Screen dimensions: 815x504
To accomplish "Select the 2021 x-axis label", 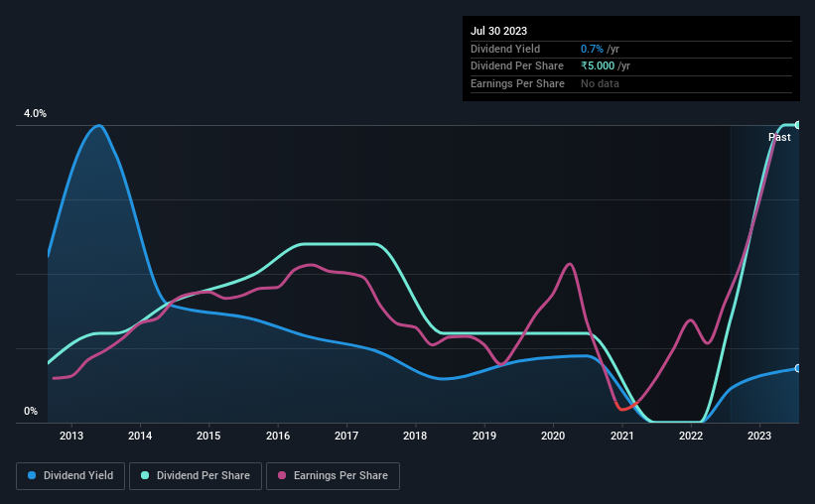I will [x=621, y=436].
